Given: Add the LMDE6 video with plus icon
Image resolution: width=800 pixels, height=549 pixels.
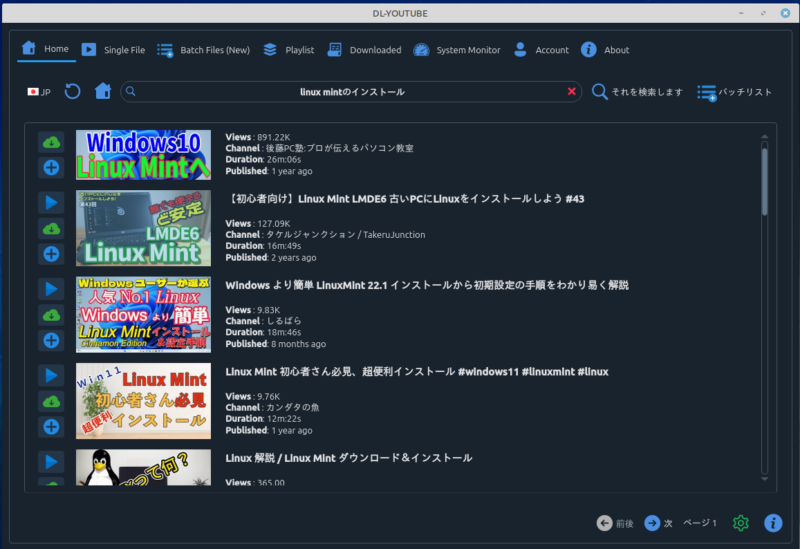Looking at the screenshot, I should coord(51,254).
